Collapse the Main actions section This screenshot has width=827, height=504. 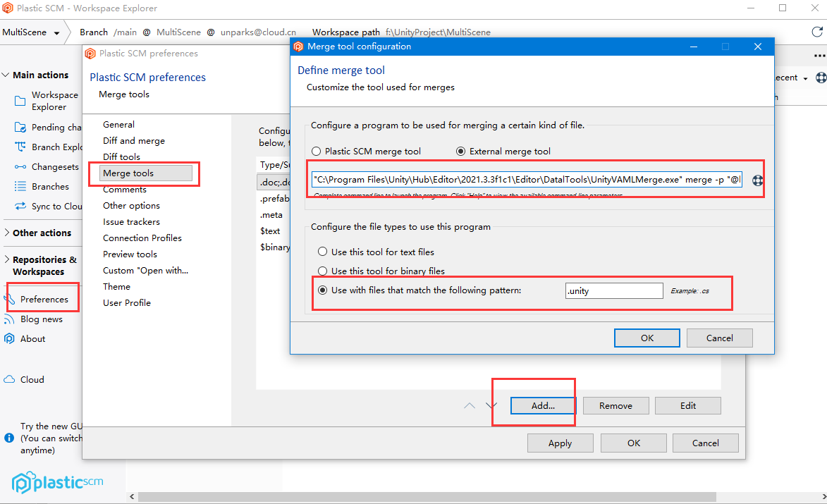6,75
